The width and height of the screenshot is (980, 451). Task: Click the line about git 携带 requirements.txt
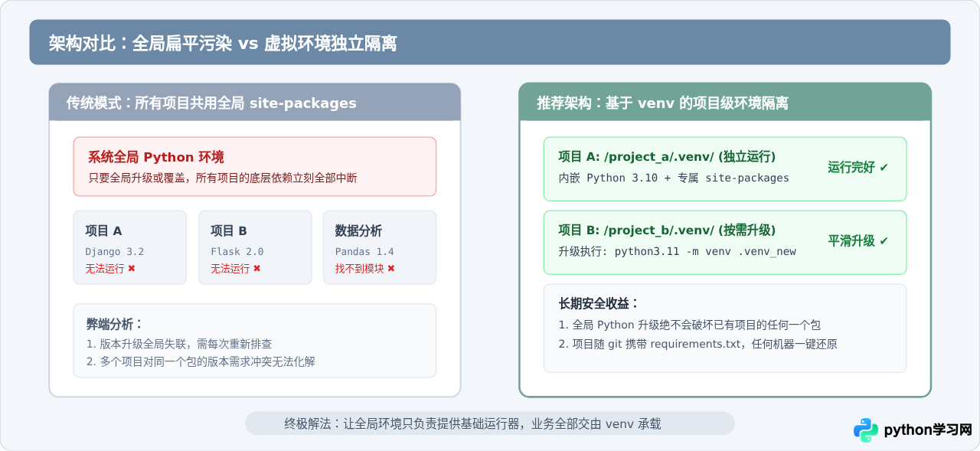tap(698, 344)
